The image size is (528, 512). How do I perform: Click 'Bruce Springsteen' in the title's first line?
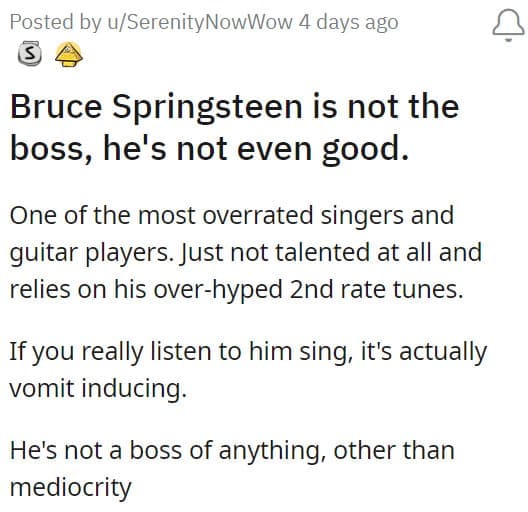point(157,107)
